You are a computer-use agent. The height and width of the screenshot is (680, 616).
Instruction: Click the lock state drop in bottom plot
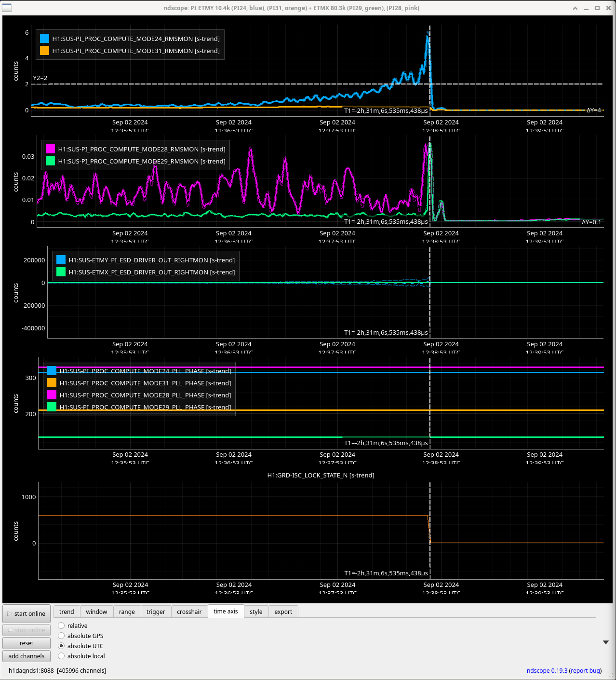point(429,529)
